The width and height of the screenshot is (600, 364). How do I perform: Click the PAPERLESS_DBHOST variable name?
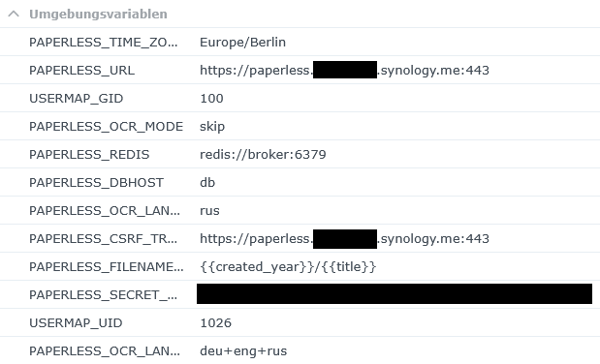coord(96,183)
